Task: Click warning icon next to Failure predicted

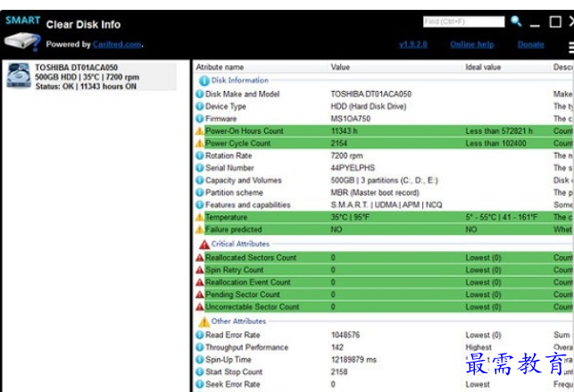Action: 199,229
